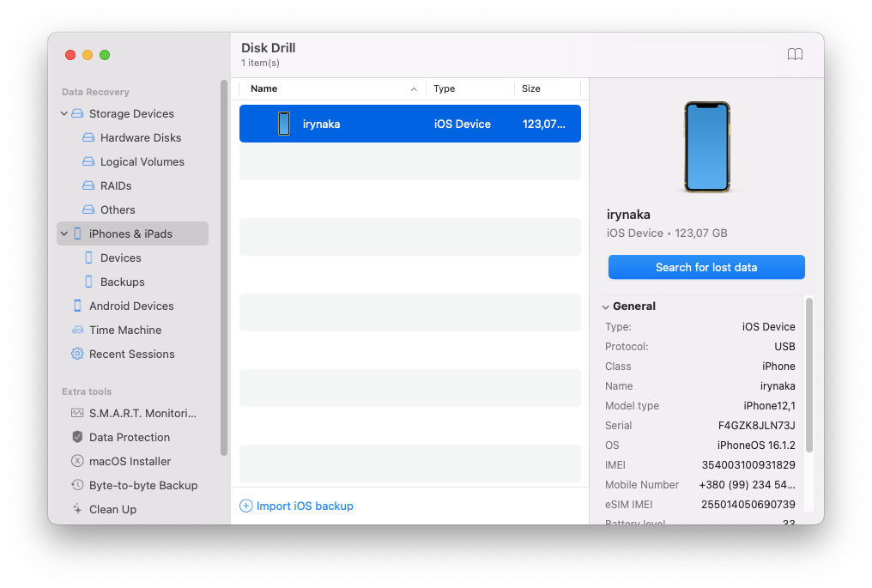Viewport: 872px width, 588px height.
Task: Click Model type value iPhone12,1
Action: click(769, 405)
